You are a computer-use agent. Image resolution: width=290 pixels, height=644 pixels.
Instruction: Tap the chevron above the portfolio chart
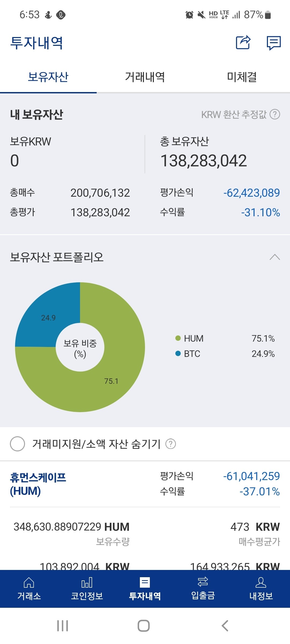tap(274, 257)
